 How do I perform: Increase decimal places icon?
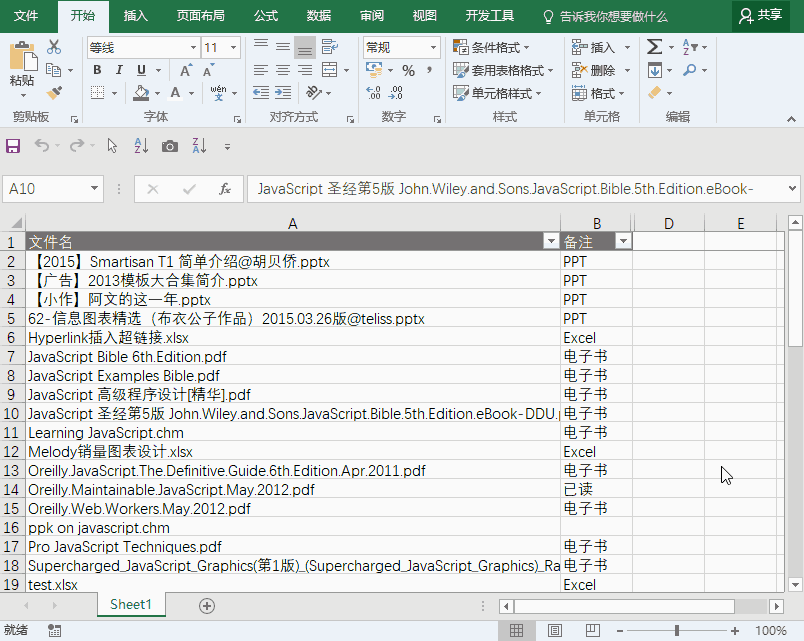tap(374, 93)
